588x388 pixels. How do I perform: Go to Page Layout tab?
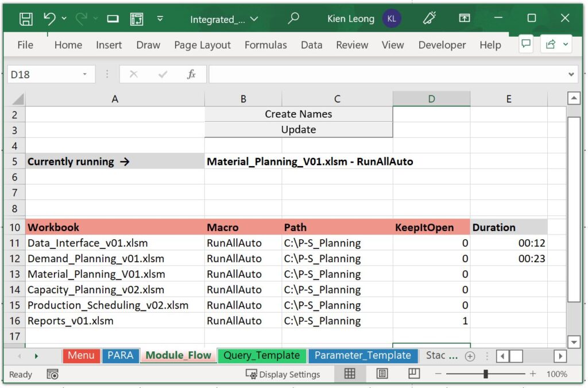point(203,45)
